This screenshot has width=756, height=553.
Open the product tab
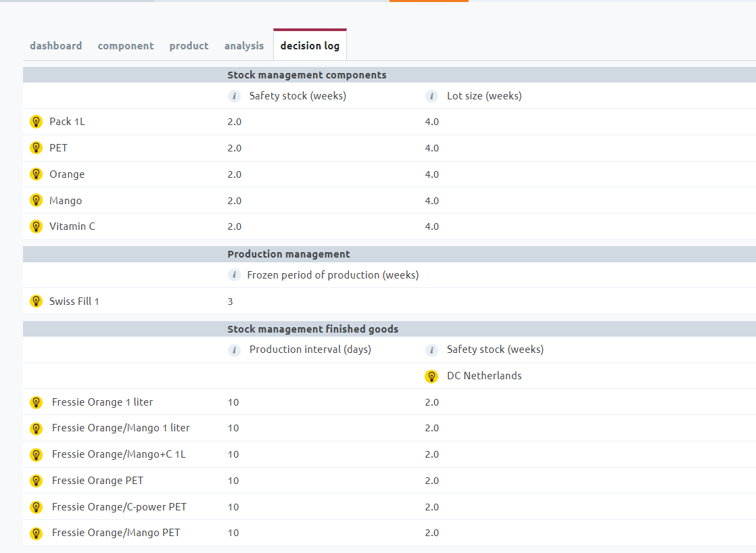click(x=189, y=46)
